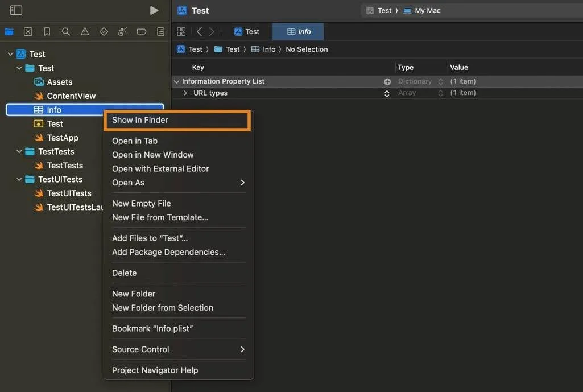The width and height of the screenshot is (583, 392).
Task: Open the Debug navigator spray icon
Action: [x=123, y=32]
